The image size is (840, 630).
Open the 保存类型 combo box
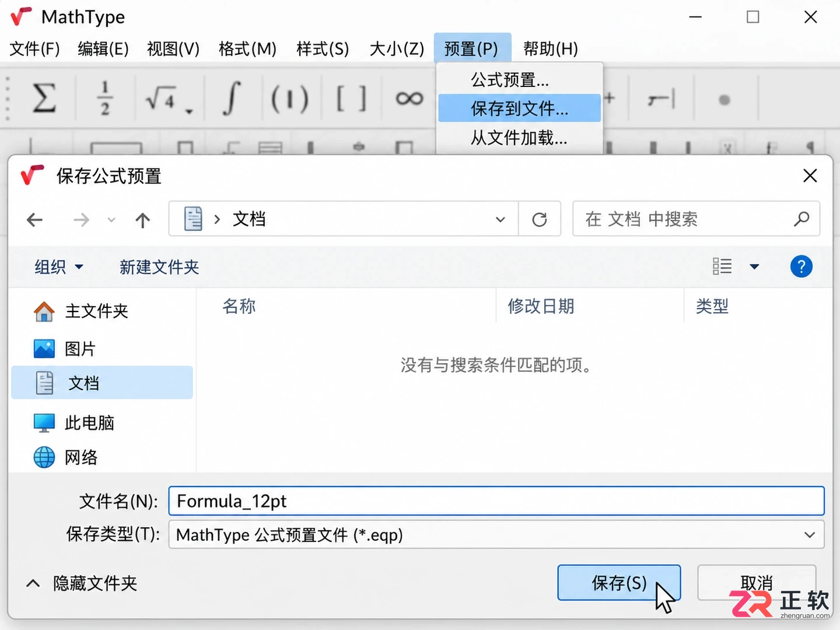pos(496,535)
